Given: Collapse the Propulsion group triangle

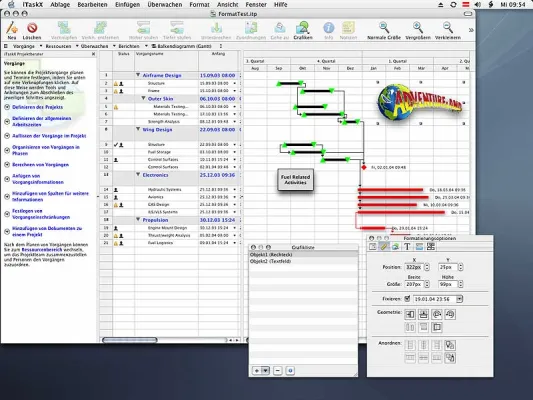Looking at the screenshot, I should [138, 220].
